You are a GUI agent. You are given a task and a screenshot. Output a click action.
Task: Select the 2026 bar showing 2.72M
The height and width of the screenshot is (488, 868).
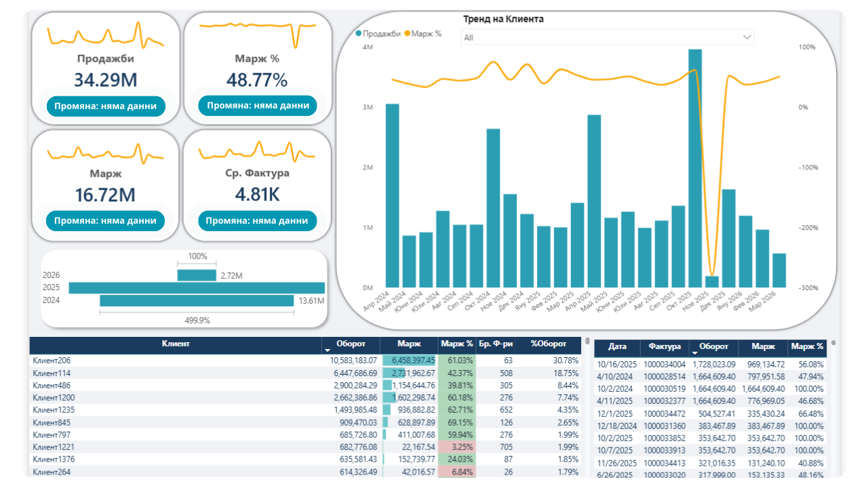[197, 275]
